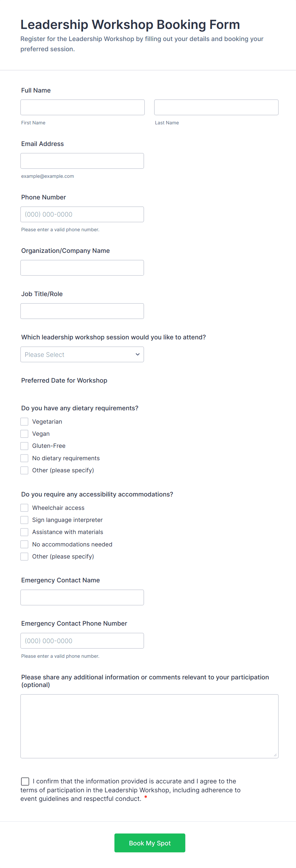Check the Vegetarian dietary option
The image size is (296, 868).
[x=24, y=421]
